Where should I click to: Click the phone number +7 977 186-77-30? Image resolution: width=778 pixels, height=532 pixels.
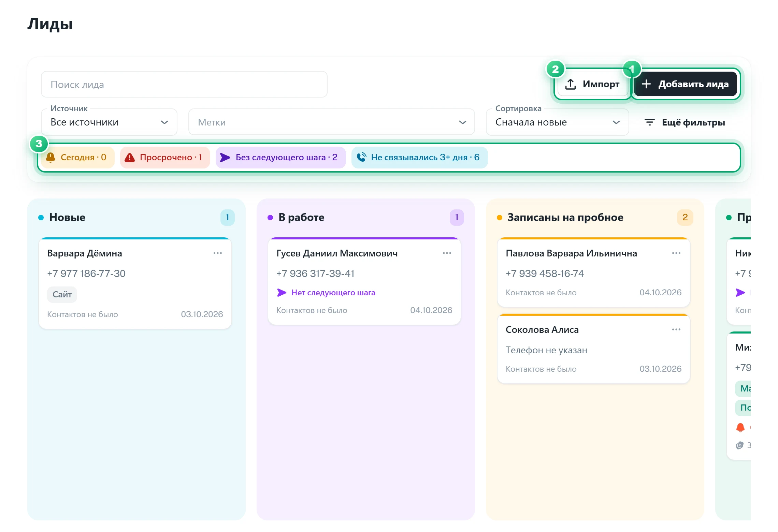pos(86,274)
